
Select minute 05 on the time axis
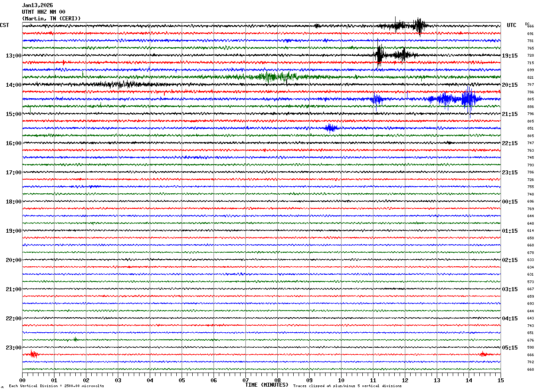[x=182, y=380]
